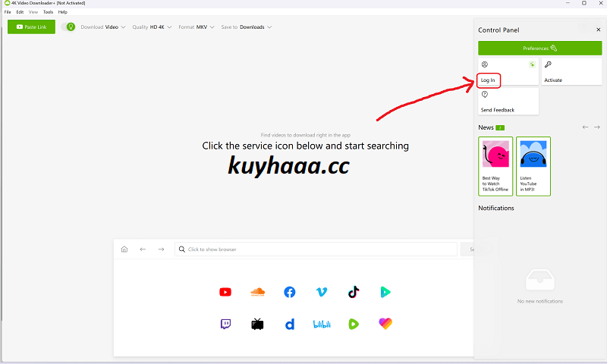Click Send Feedback
Screen dimensions: 607x364
[x=508, y=102]
